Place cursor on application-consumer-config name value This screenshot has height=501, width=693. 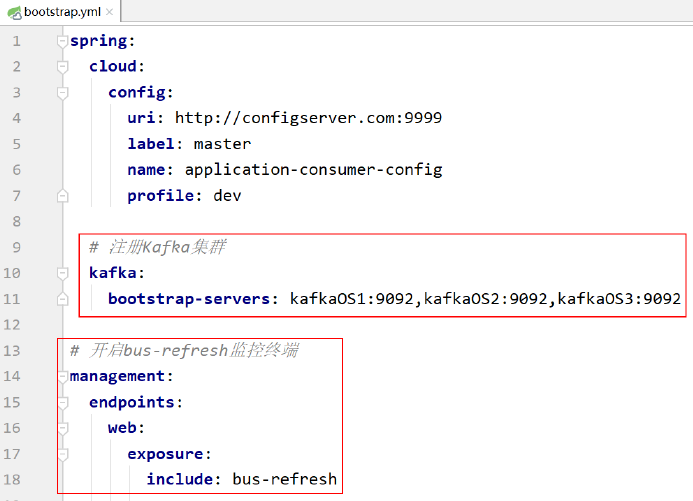(313, 170)
